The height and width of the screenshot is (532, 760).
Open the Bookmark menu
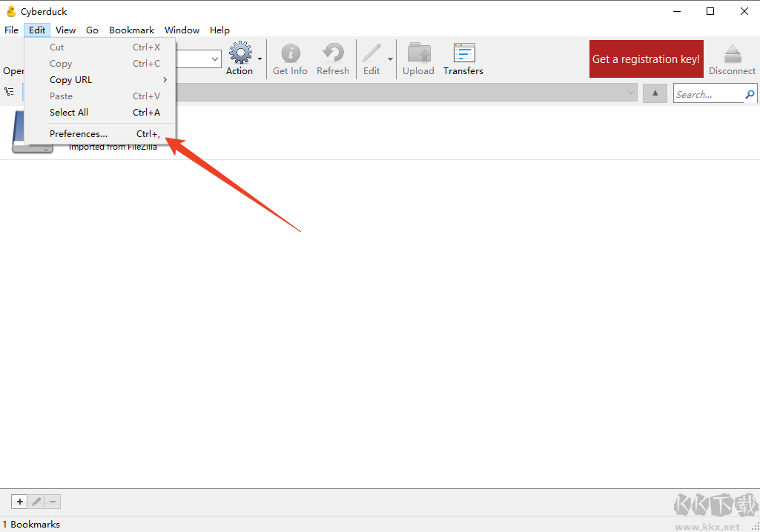(x=131, y=30)
